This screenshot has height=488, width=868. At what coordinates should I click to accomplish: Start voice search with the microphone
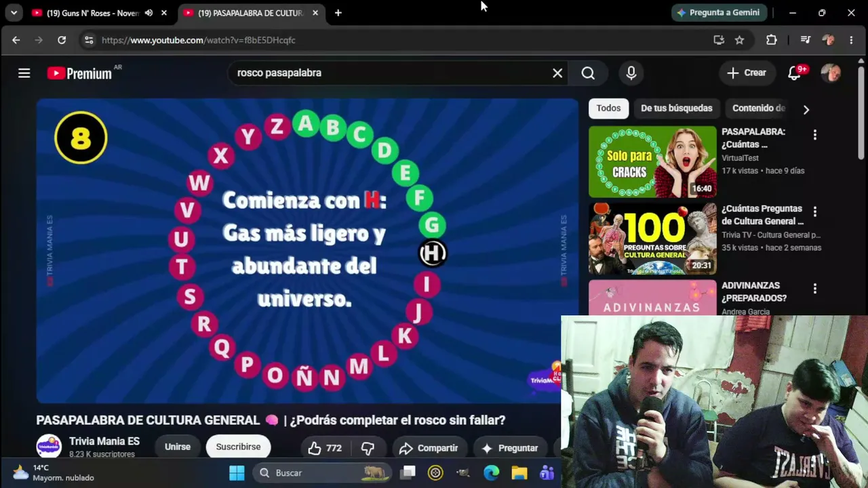631,73
